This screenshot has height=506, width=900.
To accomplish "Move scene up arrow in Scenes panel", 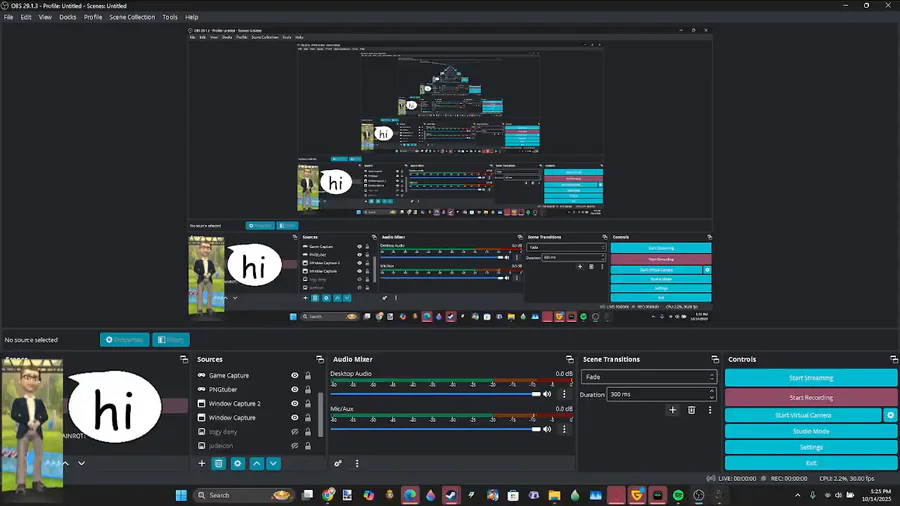I will [x=65, y=464].
